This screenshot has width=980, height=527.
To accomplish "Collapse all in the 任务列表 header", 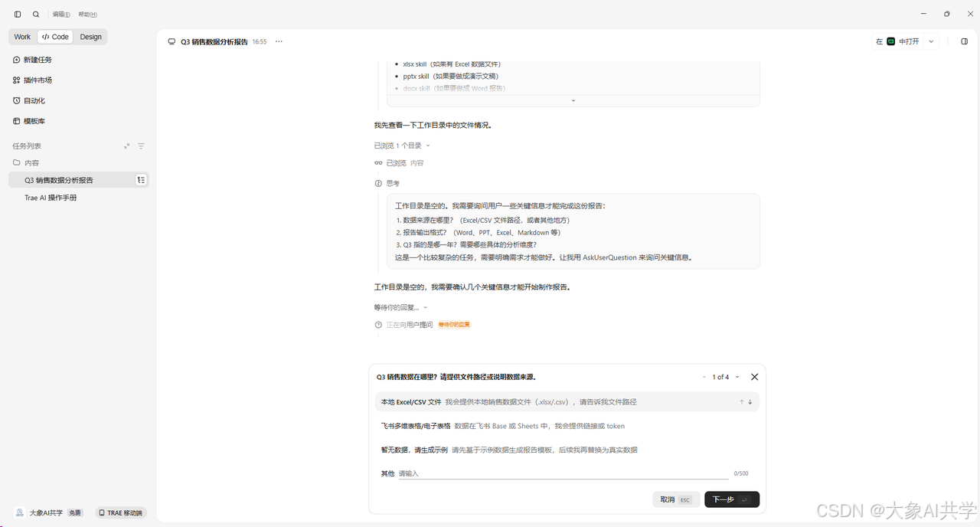I will 127,146.
